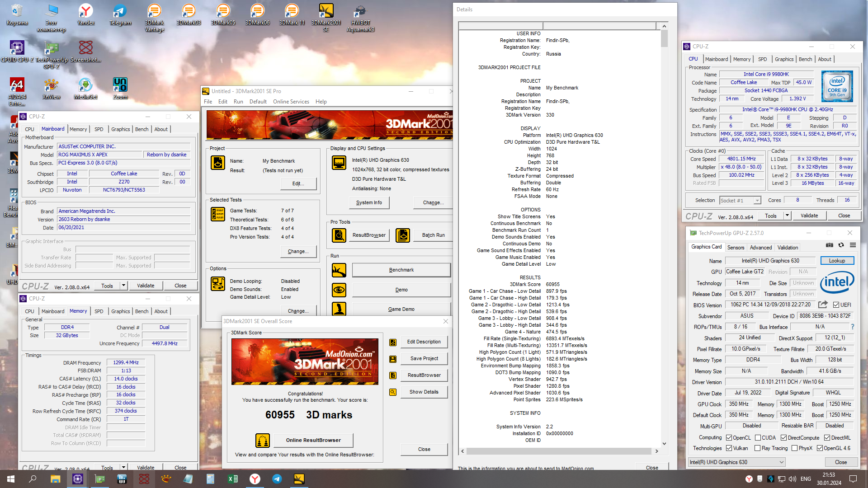Image resolution: width=868 pixels, height=488 pixels.
Task: Click the ENG language indicator
Action: click(x=806, y=479)
